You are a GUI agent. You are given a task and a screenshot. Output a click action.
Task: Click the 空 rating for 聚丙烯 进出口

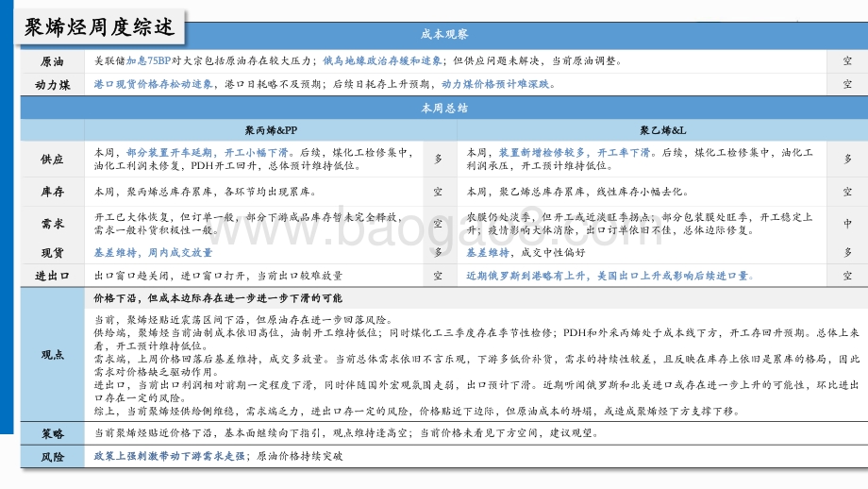point(438,276)
